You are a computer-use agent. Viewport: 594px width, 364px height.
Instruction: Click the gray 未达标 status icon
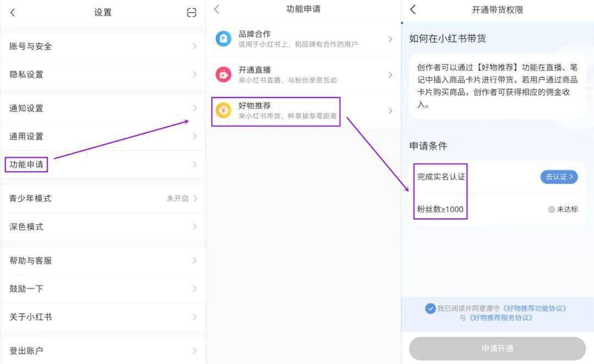coord(552,209)
